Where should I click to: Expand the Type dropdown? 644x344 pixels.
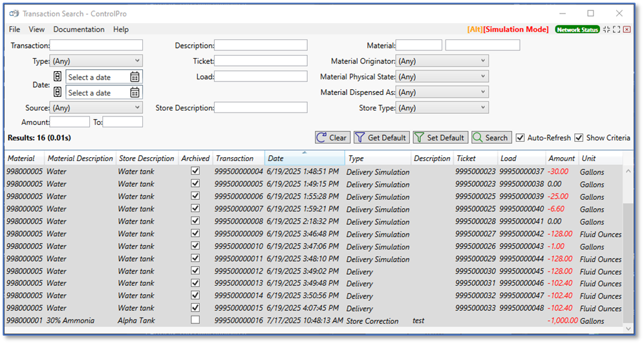(96, 61)
